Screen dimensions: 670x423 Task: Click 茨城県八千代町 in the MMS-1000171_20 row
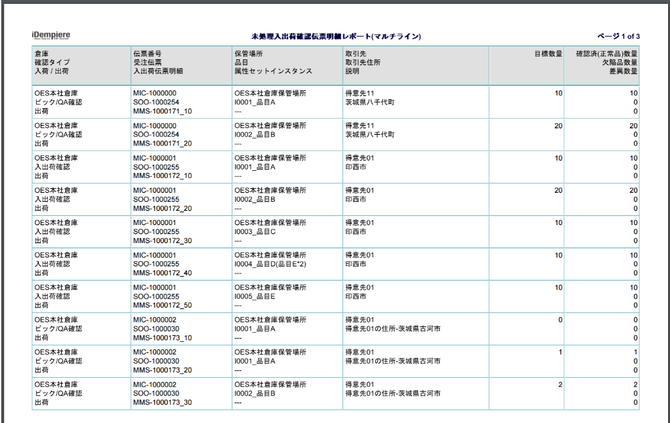tap(370, 135)
